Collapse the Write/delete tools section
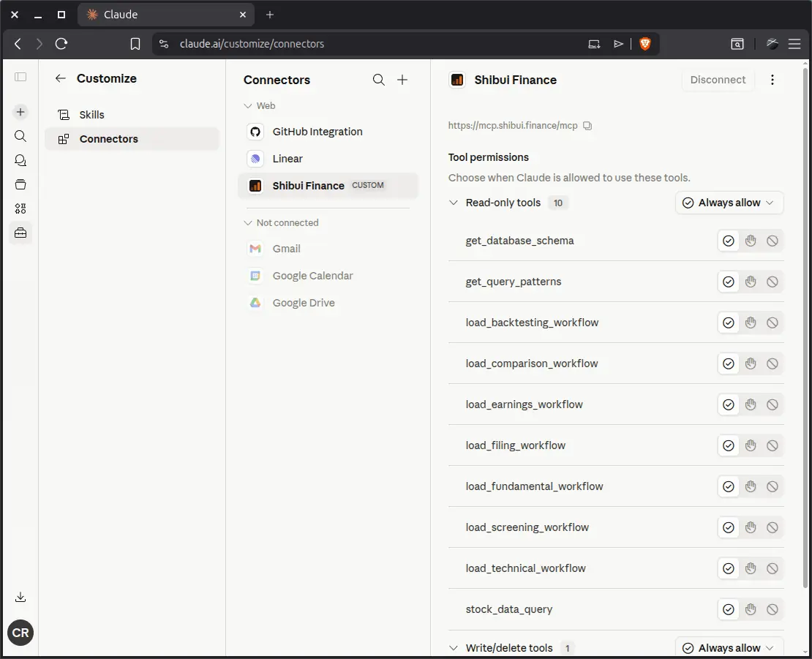The height and width of the screenshot is (659, 812). 453,647
